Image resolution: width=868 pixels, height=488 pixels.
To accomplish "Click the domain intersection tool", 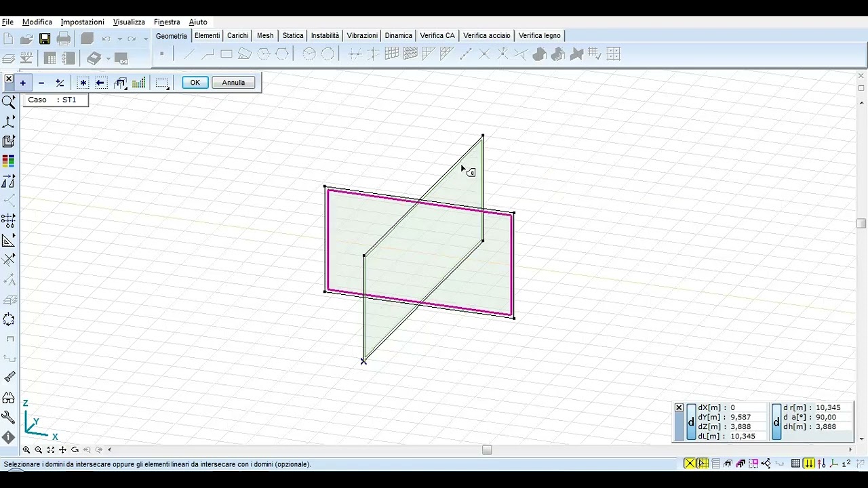I will 576,54.
